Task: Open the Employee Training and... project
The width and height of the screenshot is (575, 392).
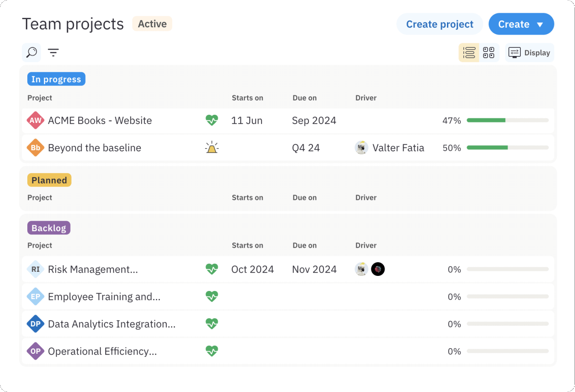Action: click(x=104, y=297)
